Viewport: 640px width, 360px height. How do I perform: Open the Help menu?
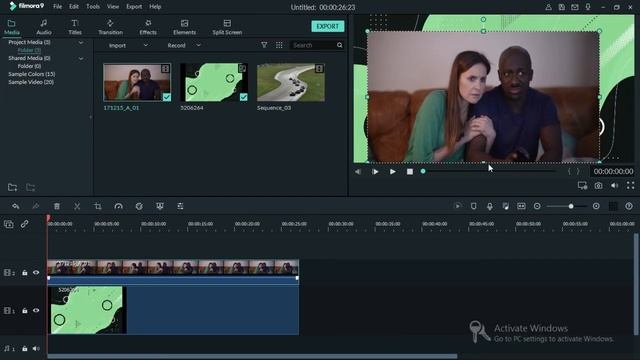155,7
